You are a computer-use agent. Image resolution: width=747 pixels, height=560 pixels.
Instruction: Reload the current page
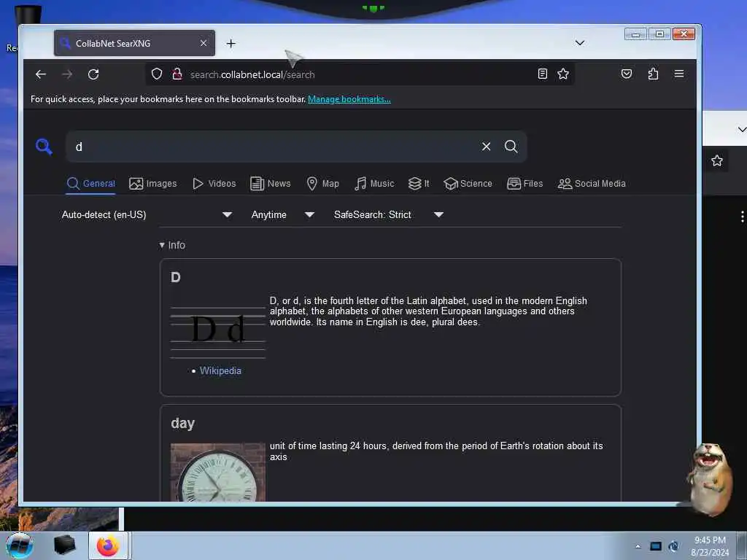[93, 74]
